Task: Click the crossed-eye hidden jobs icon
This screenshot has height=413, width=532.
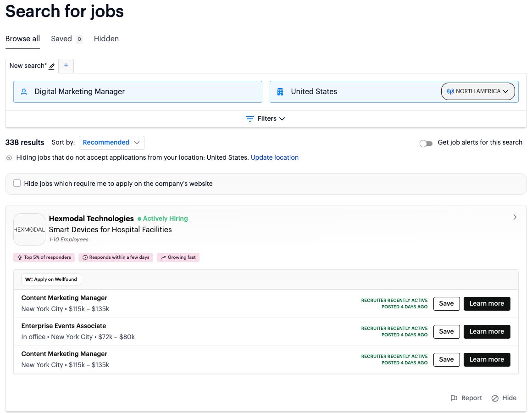Action: pyautogui.click(x=9, y=158)
